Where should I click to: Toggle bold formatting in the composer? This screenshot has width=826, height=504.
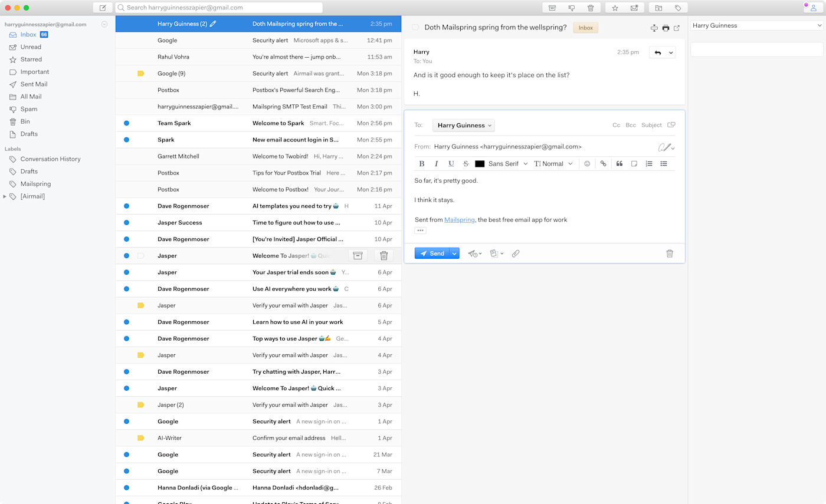point(422,164)
